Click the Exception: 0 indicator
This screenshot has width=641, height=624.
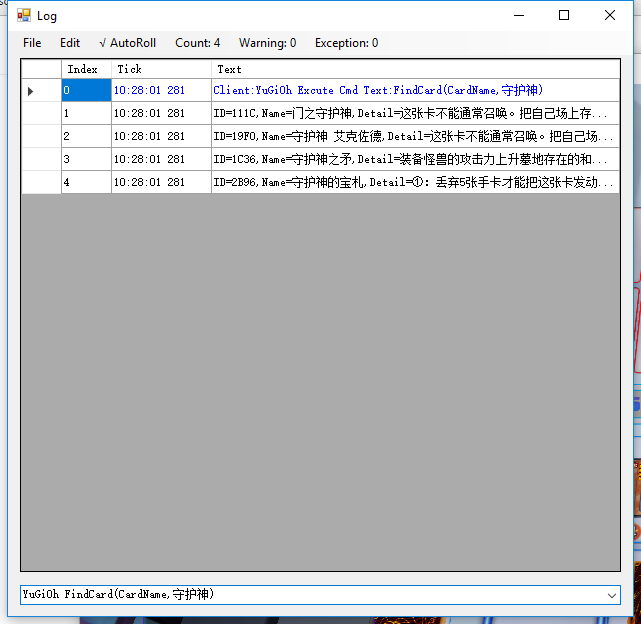(346, 43)
